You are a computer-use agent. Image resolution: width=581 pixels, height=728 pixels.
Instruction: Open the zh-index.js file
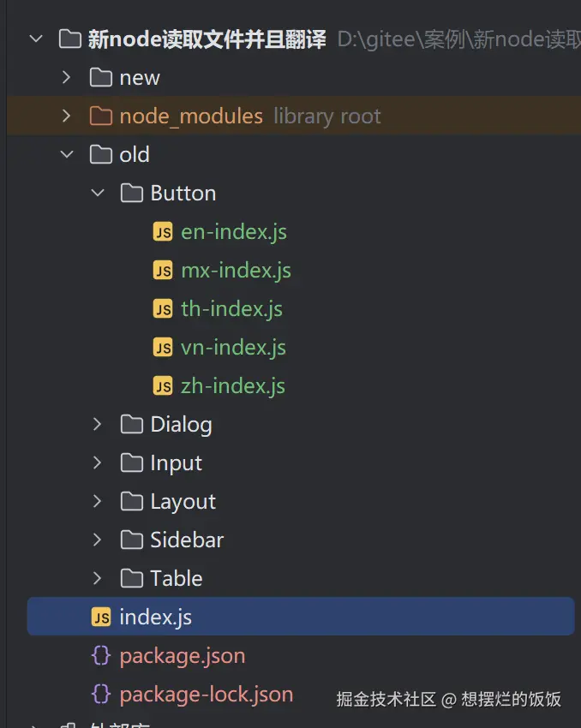232,386
